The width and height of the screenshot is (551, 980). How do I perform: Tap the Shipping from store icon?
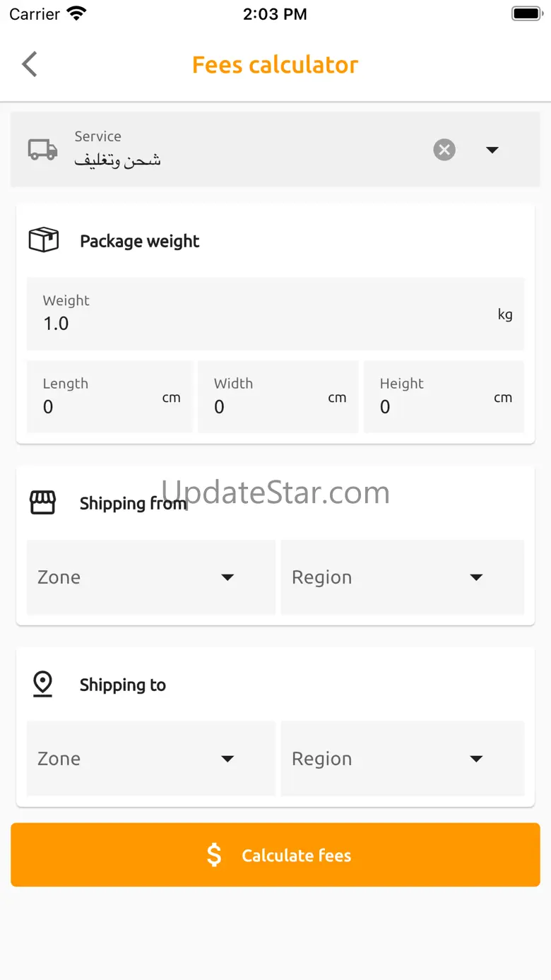pyautogui.click(x=42, y=503)
